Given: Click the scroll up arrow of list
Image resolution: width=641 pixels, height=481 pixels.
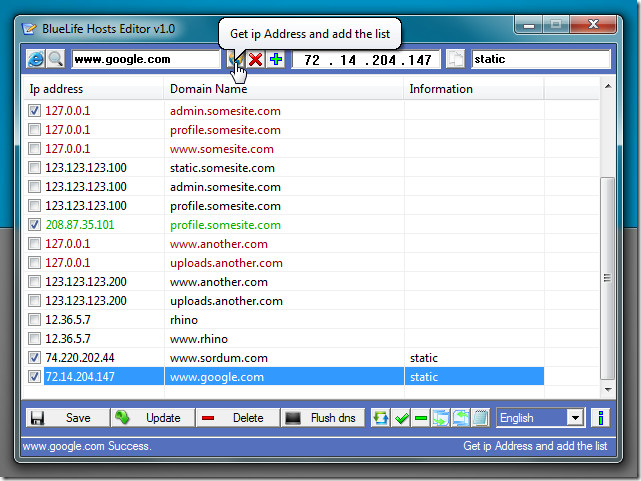Looking at the screenshot, I should [x=608, y=86].
